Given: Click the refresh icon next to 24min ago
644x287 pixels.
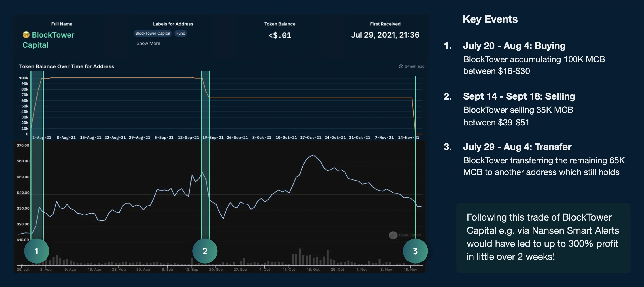Looking at the screenshot, I should (x=401, y=66).
